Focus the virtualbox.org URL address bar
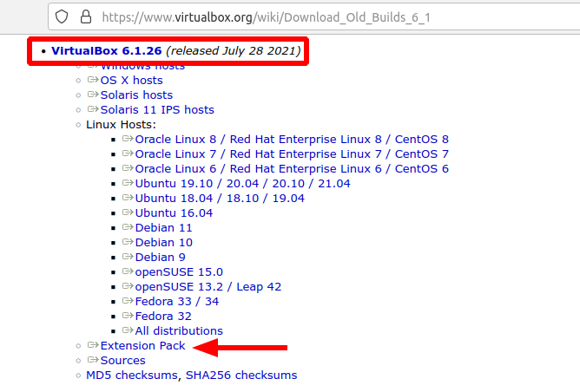 [x=314, y=17]
